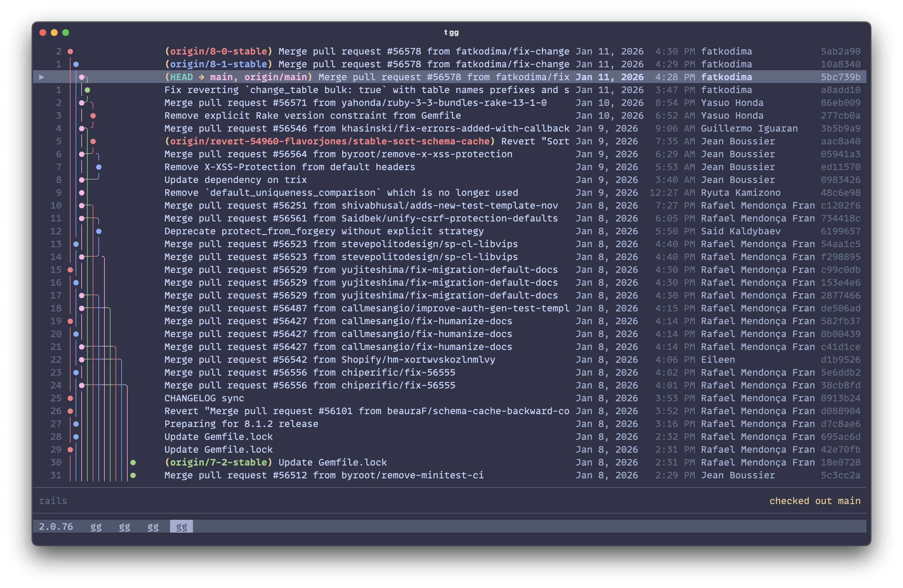Click the commit dot for Update dependency on trix
Viewport: 903px width, 588px height.
[x=82, y=180]
